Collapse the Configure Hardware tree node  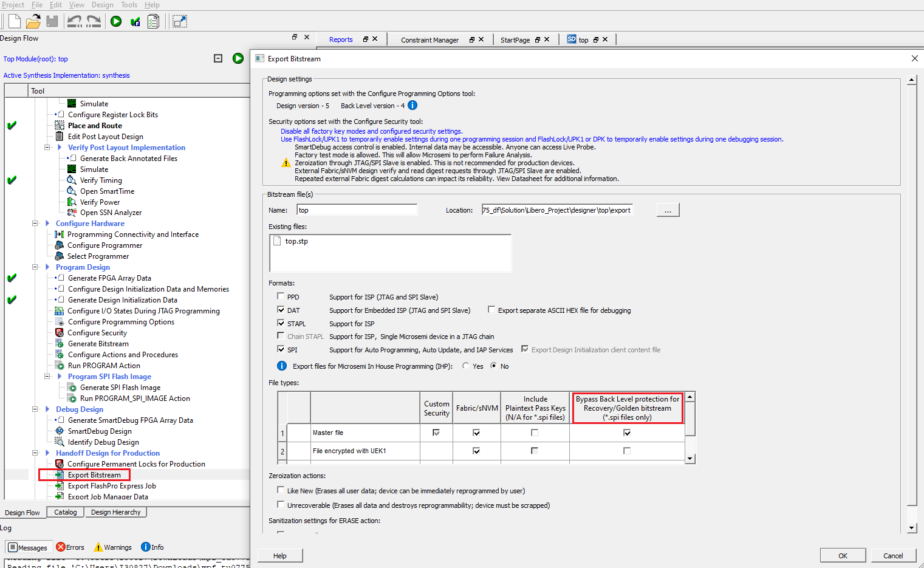pos(35,224)
